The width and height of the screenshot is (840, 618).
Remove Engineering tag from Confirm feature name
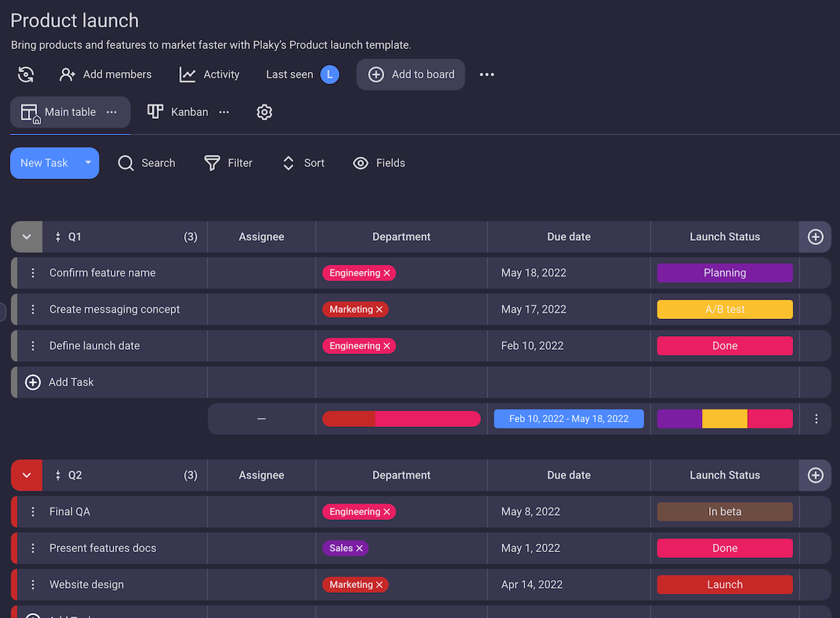[x=386, y=274]
